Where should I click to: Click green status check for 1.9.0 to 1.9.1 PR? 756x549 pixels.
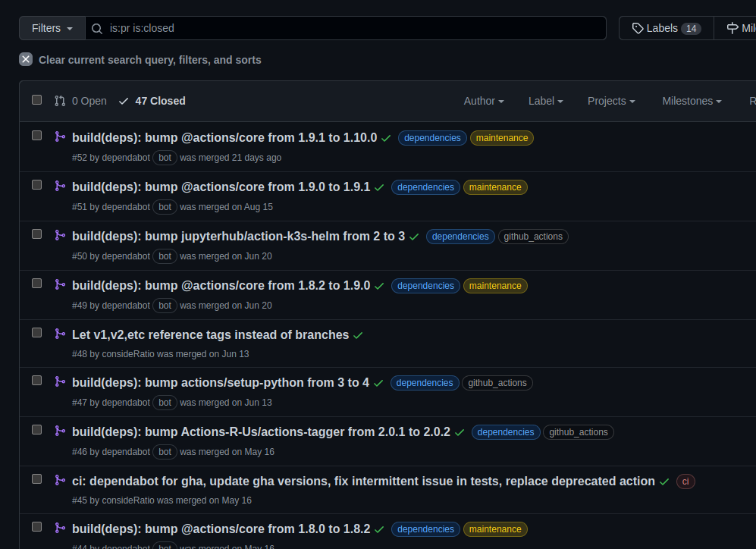[379, 187]
